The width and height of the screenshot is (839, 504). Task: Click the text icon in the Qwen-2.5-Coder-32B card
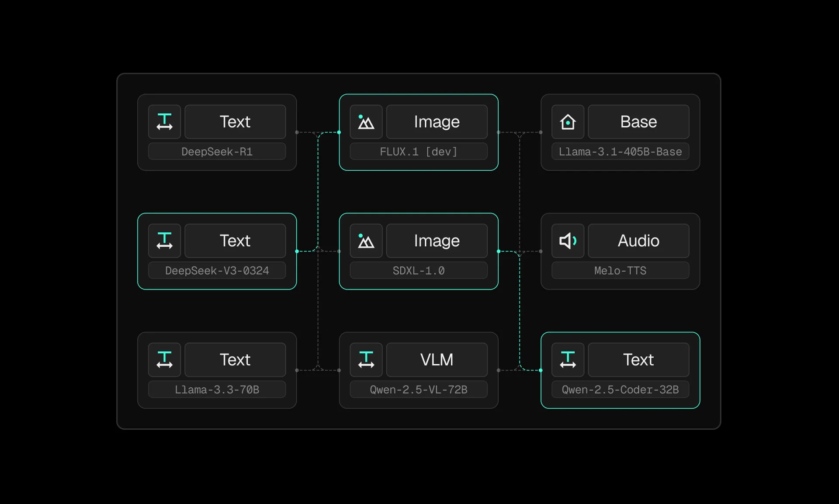pos(568,360)
